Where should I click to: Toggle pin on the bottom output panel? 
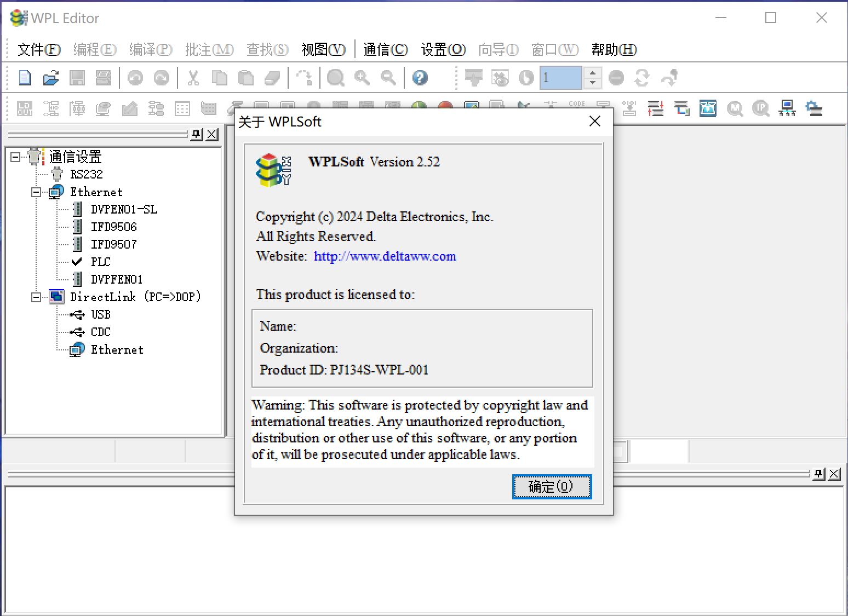(x=819, y=474)
